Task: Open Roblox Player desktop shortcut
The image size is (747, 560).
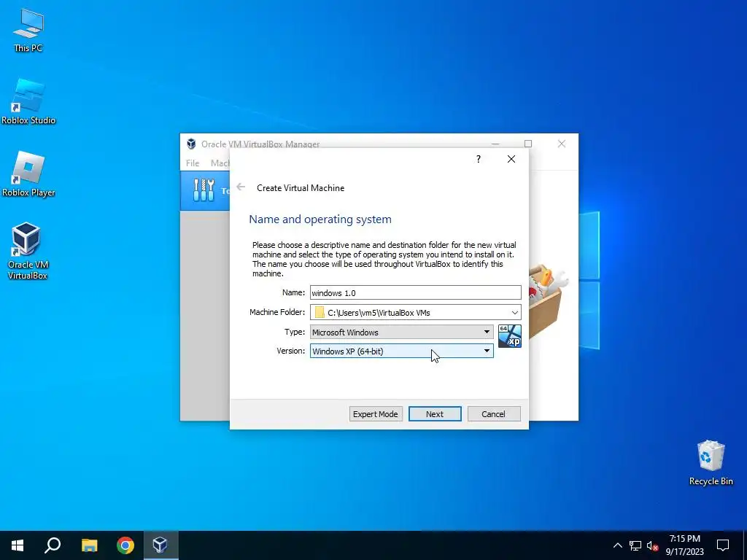Action: point(28,174)
